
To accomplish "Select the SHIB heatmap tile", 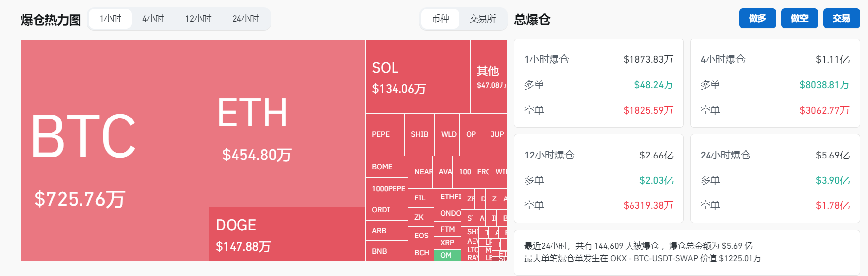I will point(420,134).
